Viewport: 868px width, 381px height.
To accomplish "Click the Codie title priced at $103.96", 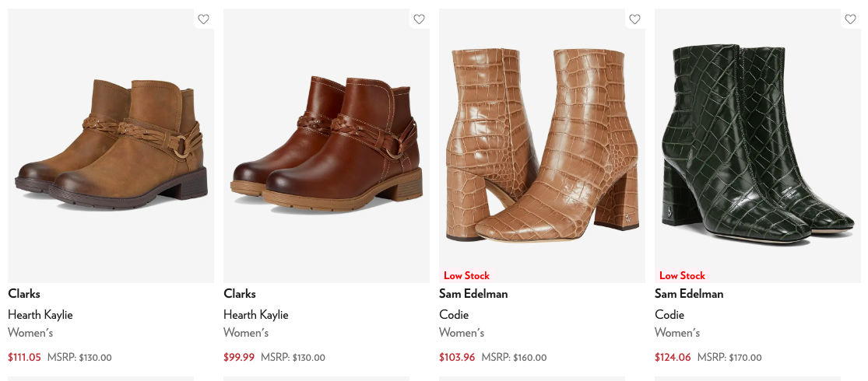I will tap(454, 315).
